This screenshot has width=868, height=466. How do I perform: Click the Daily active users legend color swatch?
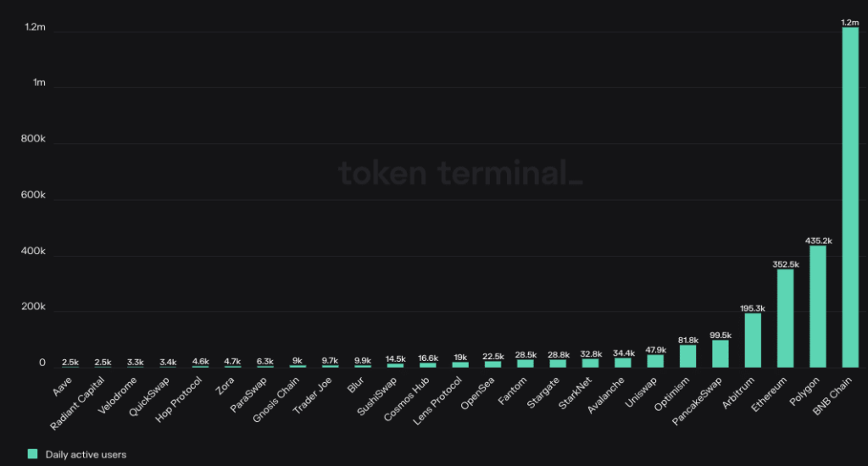coord(33,454)
